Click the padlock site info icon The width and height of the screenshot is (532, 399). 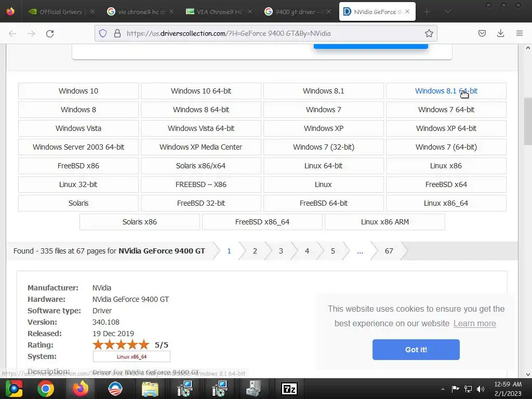pyautogui.click(x=117, y=33)
